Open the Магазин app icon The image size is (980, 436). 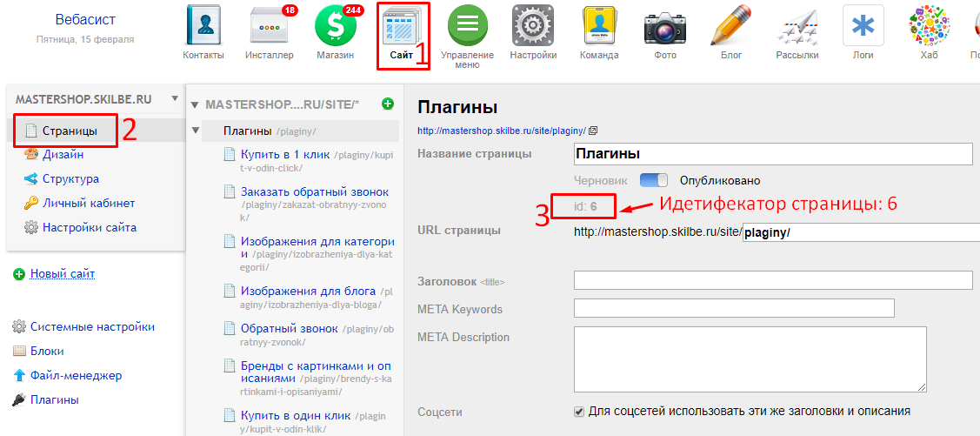[x=336, y=25]
